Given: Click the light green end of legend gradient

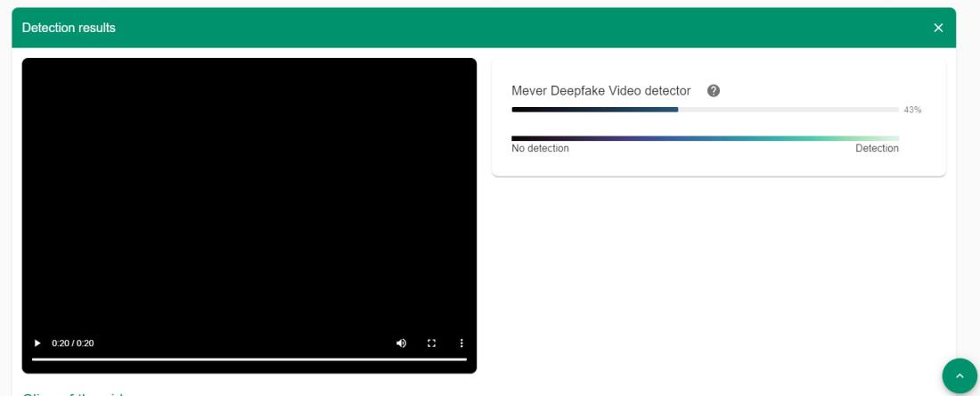Looking at the screenshot, I should (886, 138).
